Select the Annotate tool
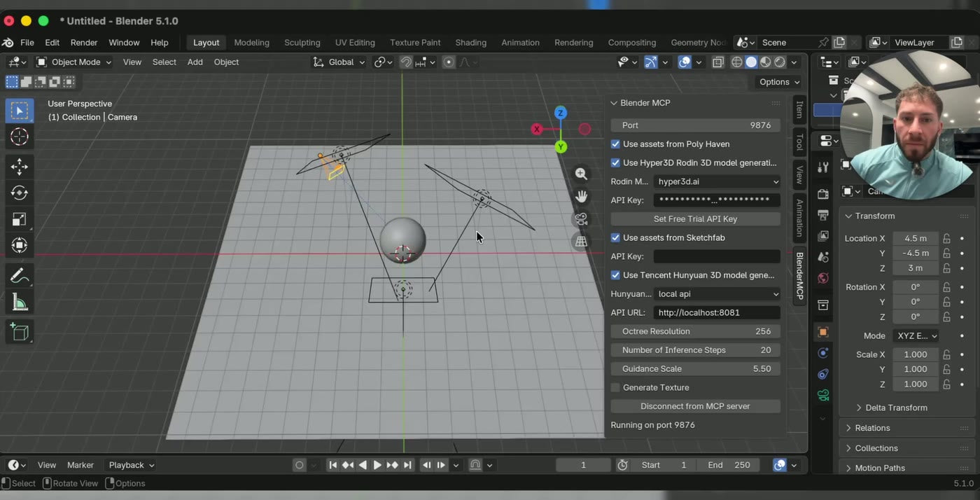This screenshot has height=500, width=980. point(20,276)
